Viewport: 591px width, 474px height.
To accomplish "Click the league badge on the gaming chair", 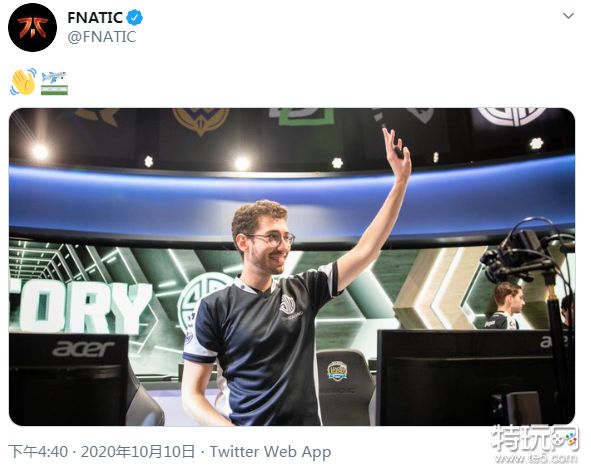I will [x=337, y=371].
